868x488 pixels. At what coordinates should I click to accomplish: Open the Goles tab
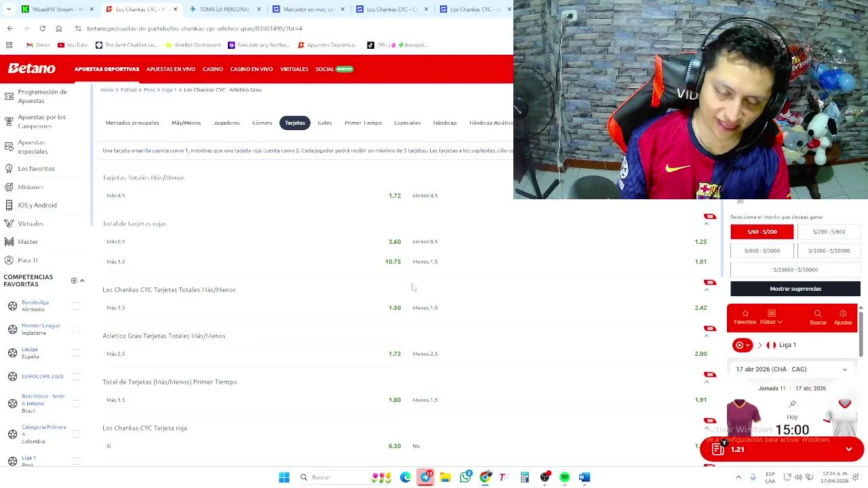click(325, 123)
